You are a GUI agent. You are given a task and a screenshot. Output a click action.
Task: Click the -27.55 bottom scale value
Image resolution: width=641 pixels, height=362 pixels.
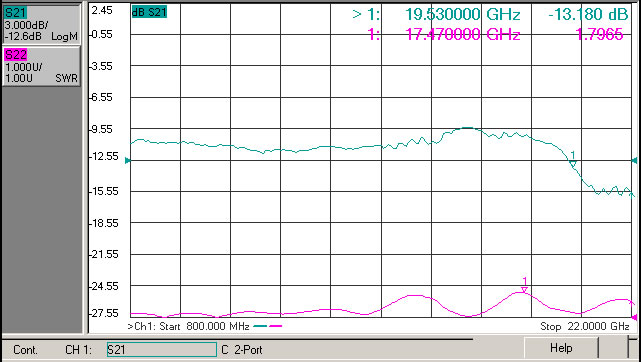coord(103,313)
